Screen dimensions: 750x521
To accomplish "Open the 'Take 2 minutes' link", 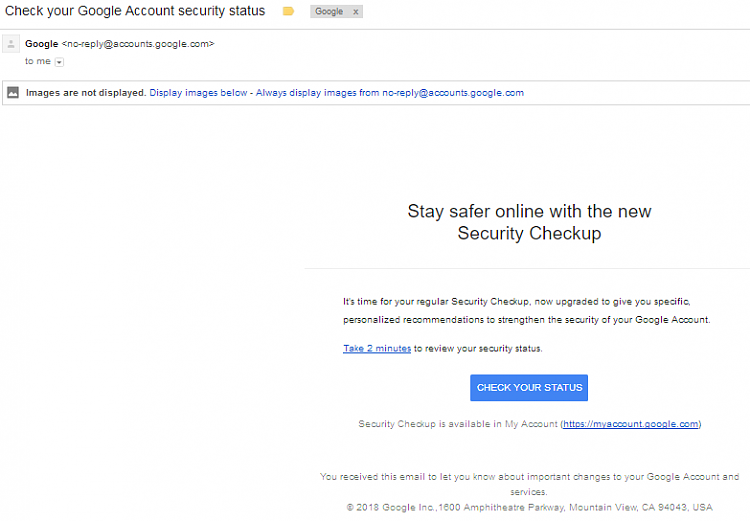I will click(x=377, y=348).
